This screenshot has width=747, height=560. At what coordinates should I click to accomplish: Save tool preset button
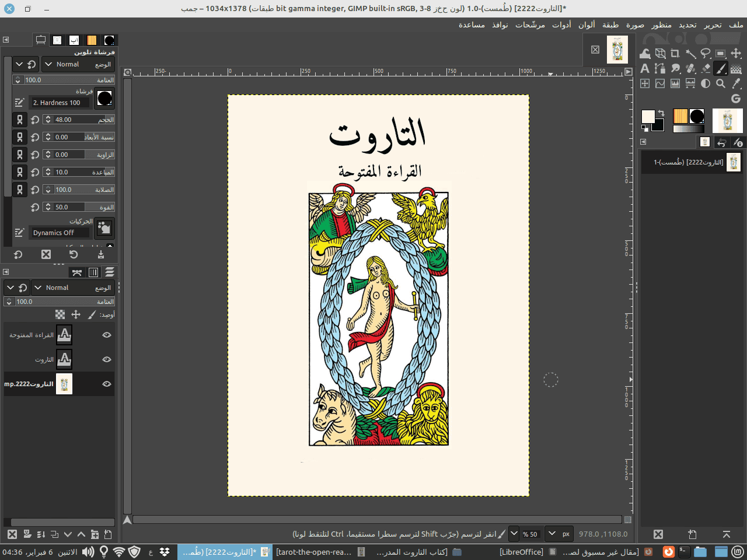click(x=101, y=254)
